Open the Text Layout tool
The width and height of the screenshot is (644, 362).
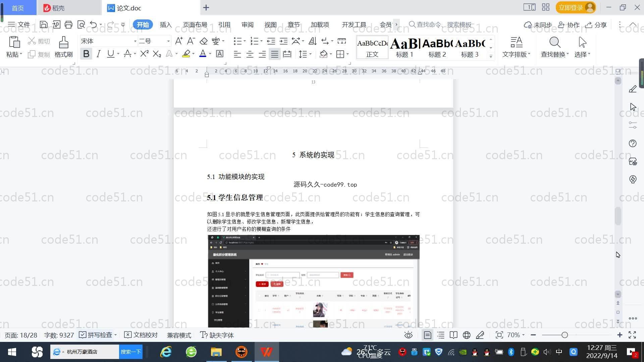click(516, 47)
